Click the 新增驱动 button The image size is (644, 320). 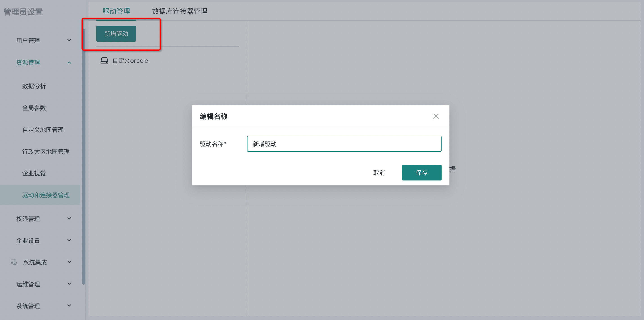coord(116,34)
